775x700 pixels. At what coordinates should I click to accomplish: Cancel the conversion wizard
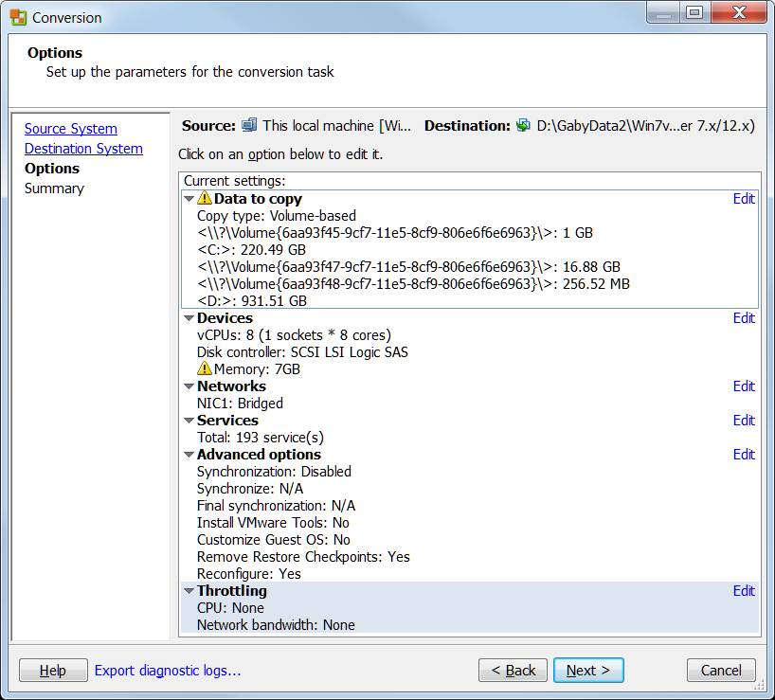pyautogui.click(x=721, y=671)
